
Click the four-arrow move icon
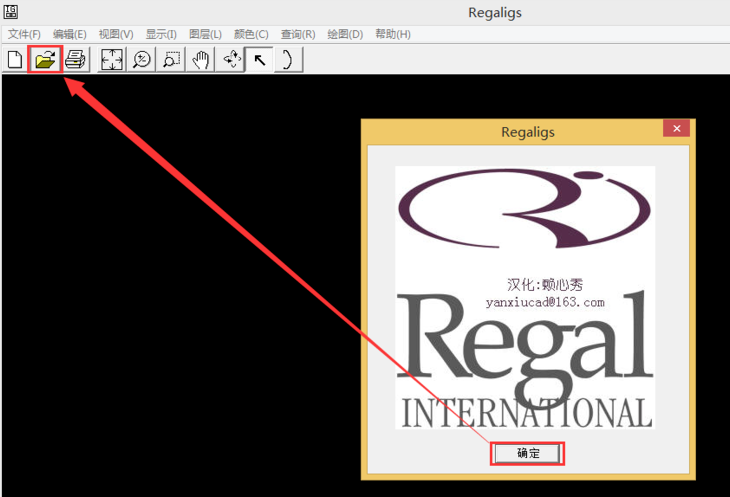point(231,60)
